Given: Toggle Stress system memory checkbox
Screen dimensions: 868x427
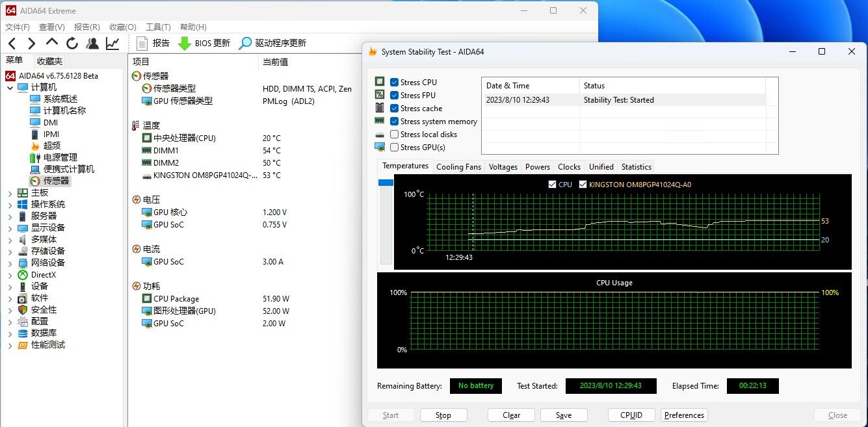Looking at the screenshot, I should point(394,121).
